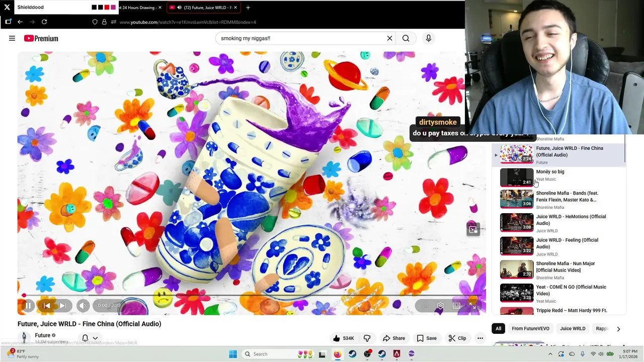Play Juice WRLD - HeMotions from playlist

pyautogui.click(x=558, y=223)
